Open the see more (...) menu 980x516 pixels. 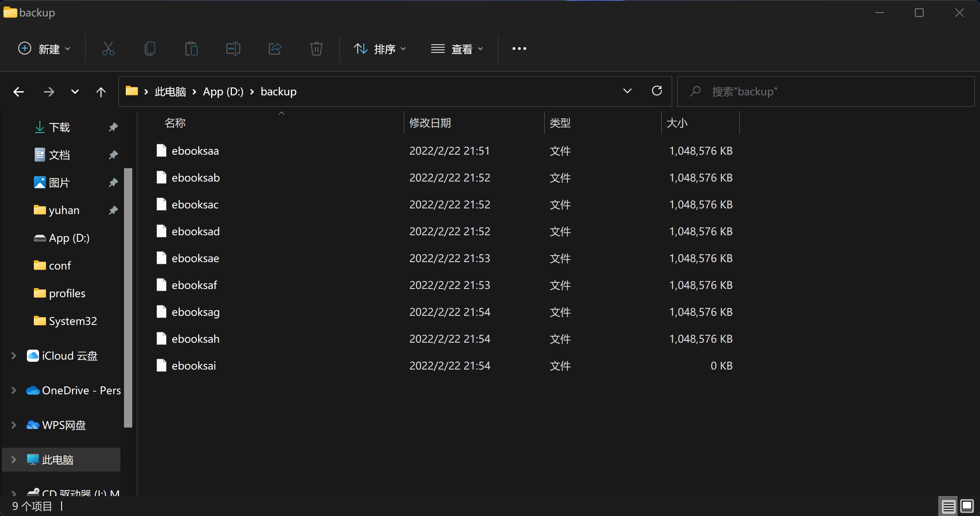pyautogui.click(x=519, y=49)
